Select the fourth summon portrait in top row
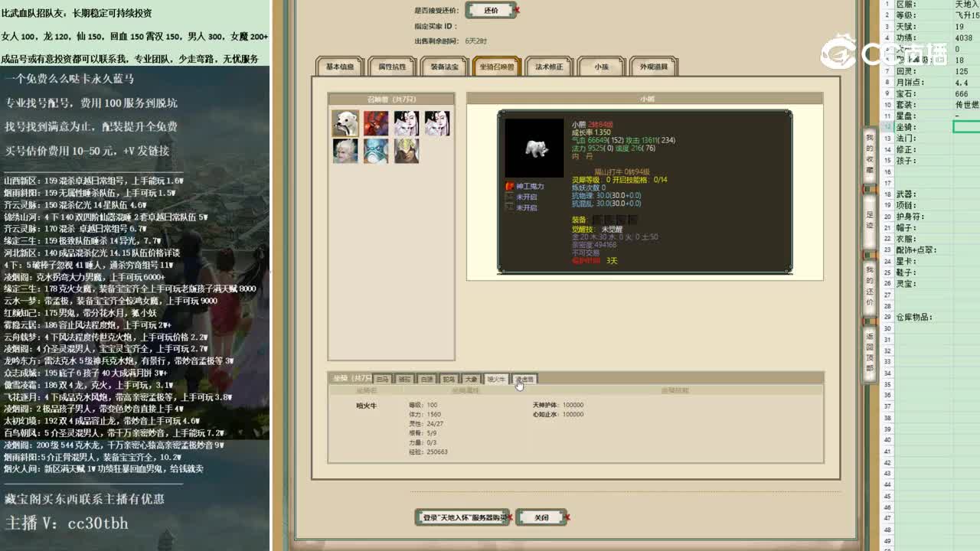 (x=436, y=123)
